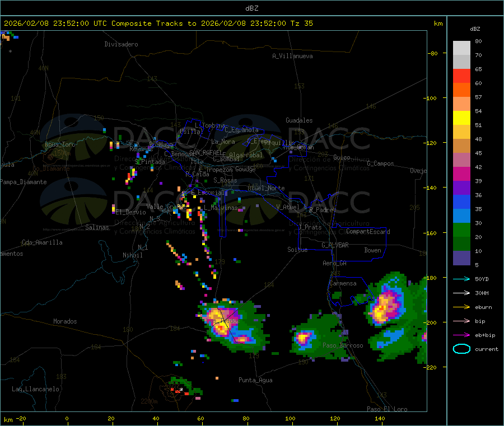Click the A_Villanueva map label
The height and width of the screenshot is (426, 504).
coord(292,56)
